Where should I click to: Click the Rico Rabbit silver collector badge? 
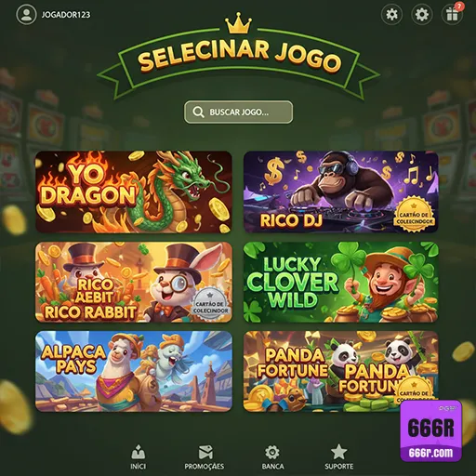[210, 304]
